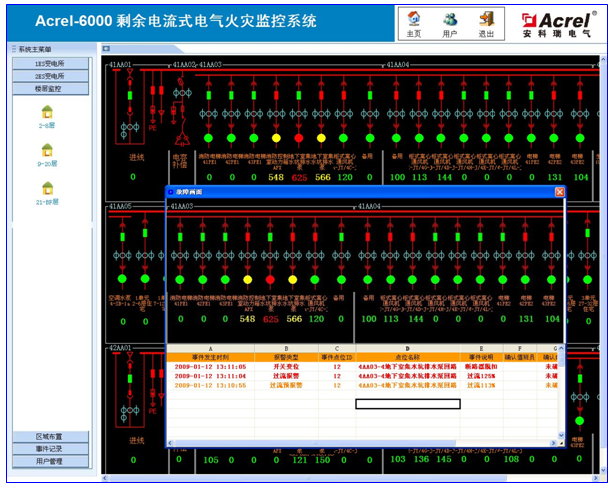Click the yellow circle above 566 in main diagram
613x490 pixels.
pos(321,138)
